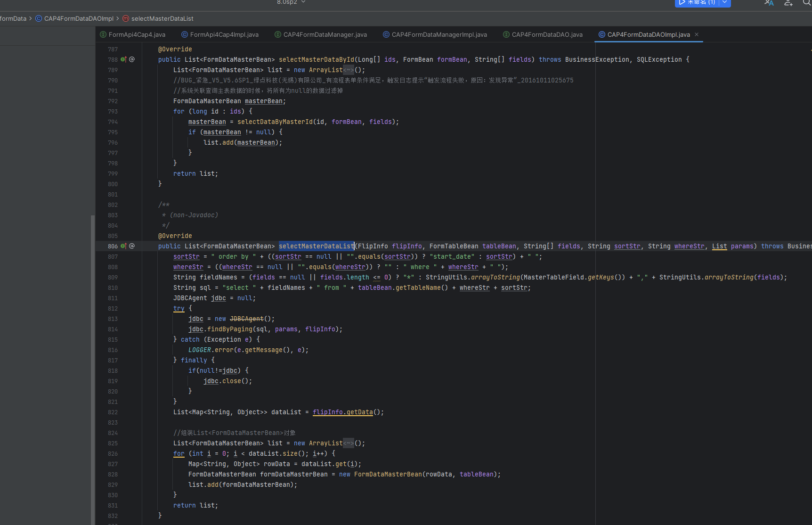
Task: Open search everywhere magnifier icon
Action: click(x=807, y=2)
